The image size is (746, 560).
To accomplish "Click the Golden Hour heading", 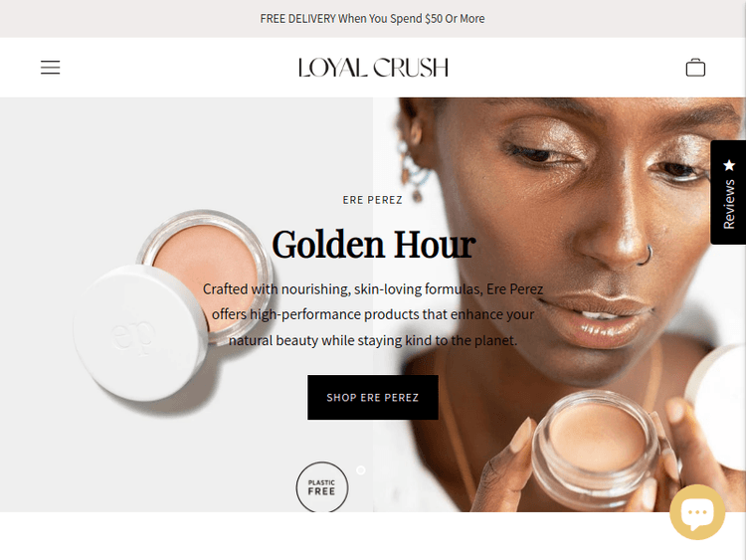I will [x=373, y=245].
